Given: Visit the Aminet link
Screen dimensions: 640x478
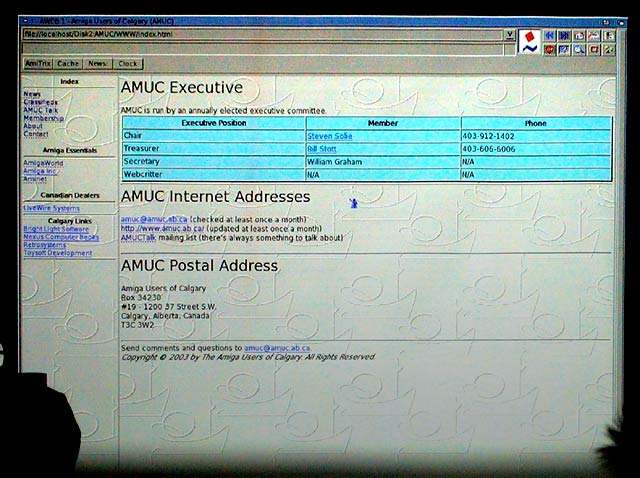Looking at the screenshot, I should 35,179.
